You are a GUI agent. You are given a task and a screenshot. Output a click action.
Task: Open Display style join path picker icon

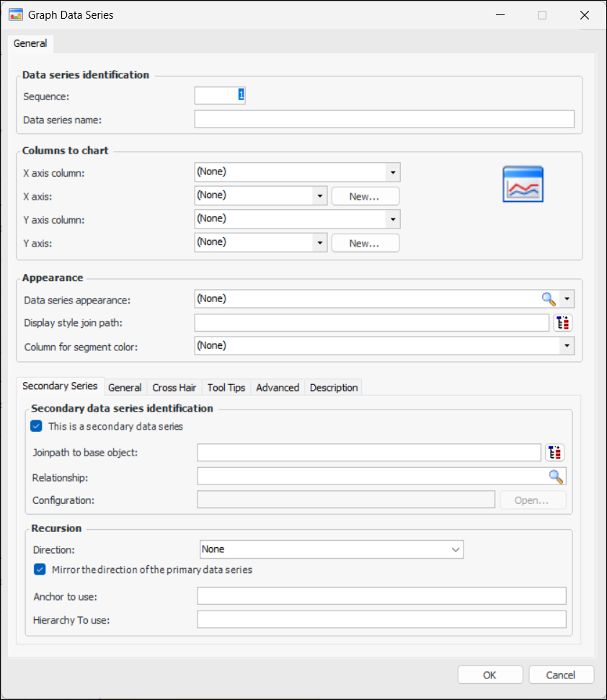point(563,323)
